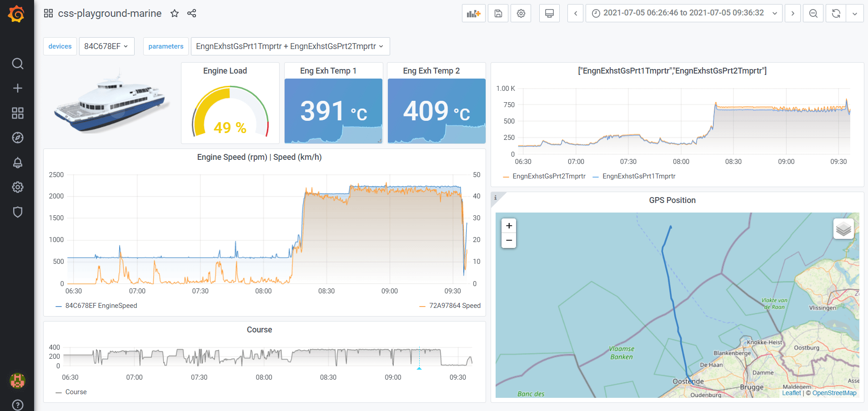Open the 84C678EF devices dropdown
This screenshot has height=411, width=868.
coord(106,46)
